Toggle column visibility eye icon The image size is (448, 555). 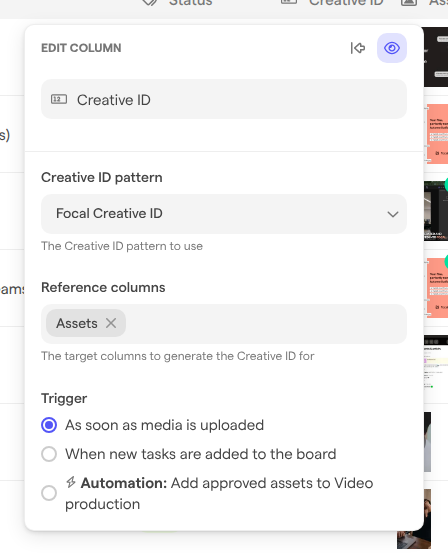[x=392, y=48]
